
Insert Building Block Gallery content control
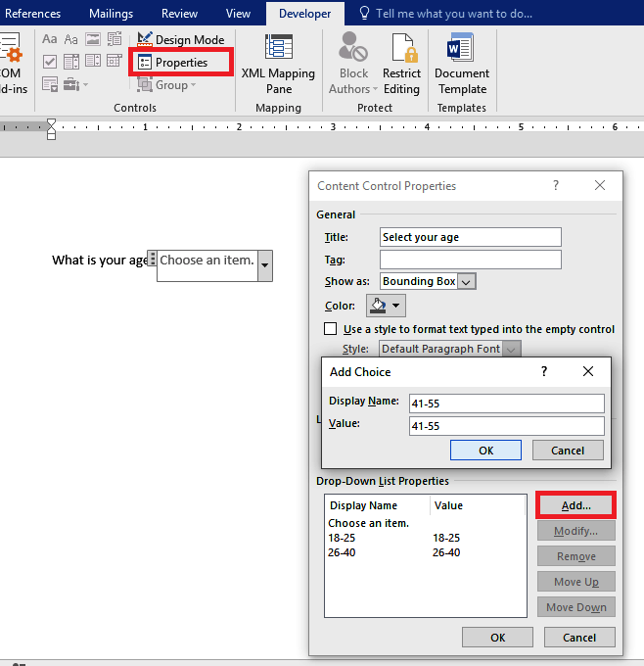(x=115, y=39)
